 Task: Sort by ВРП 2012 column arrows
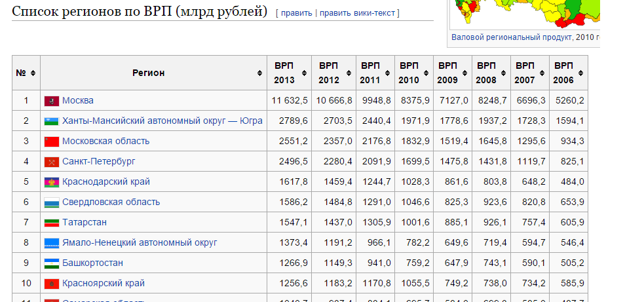tap(349, 73)
